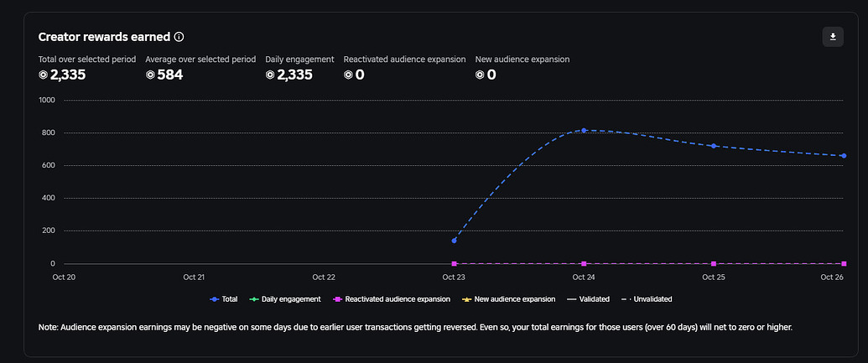Toggle the Unvalidated legend entry
The width and height of the screenshot is (868, 363).
pyautogui.click(x=647, y=298)
